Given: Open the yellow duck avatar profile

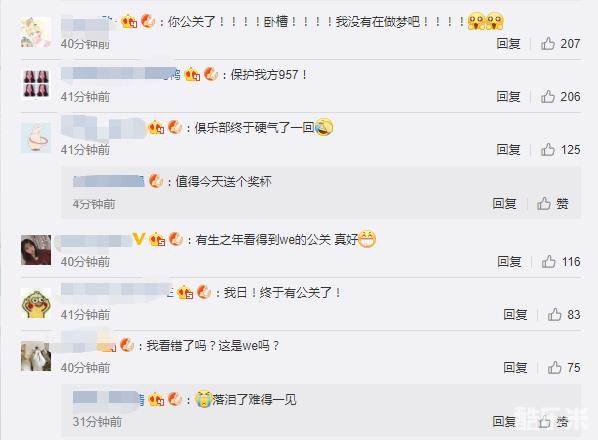Looking at the screenshot, I should click(x=36, y=304).
